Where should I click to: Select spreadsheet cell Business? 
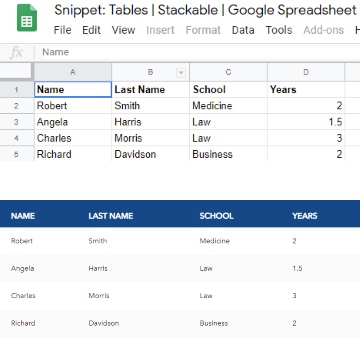[x=228, y=154]
